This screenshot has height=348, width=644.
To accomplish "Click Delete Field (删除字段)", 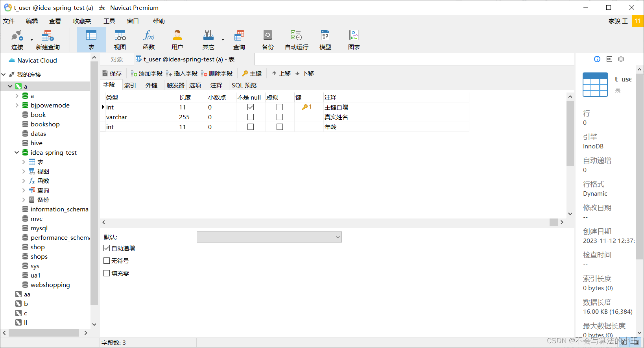I will pos(217,73).
